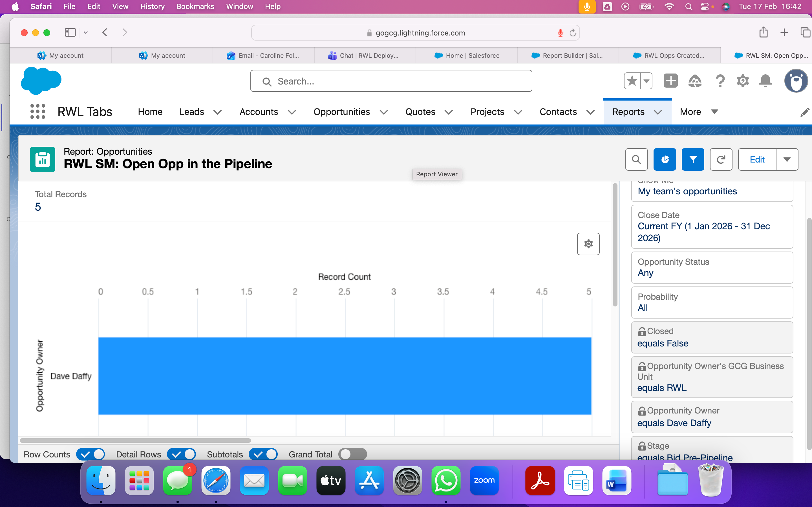Expand the Opportunities tab chevron
This screenshot has height=507, width=812.
(x=384, y=112)
